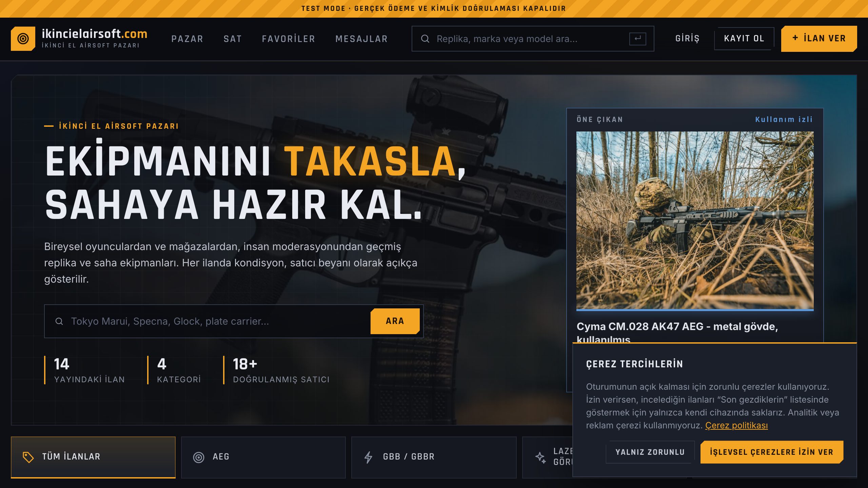Open the PAZAR menu item
Image resolution: width=868 pixels, height=488 pixels.
[x=187, y=39]
